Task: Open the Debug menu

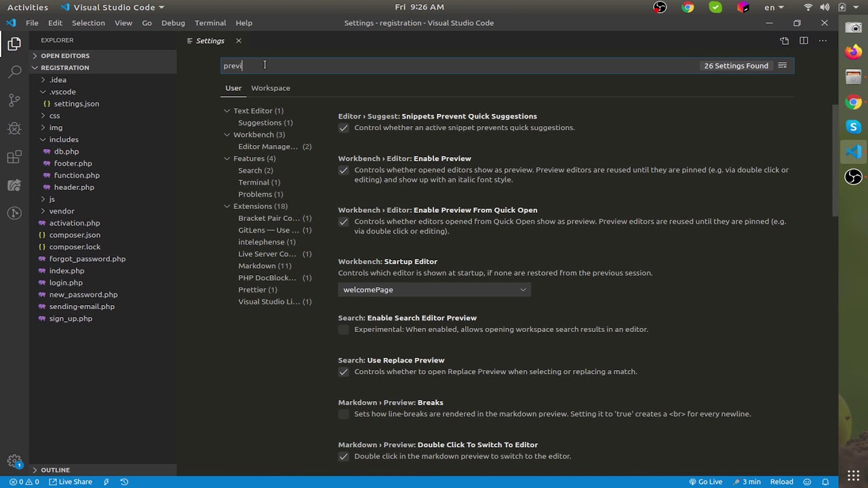Action: tap(173, 23)
